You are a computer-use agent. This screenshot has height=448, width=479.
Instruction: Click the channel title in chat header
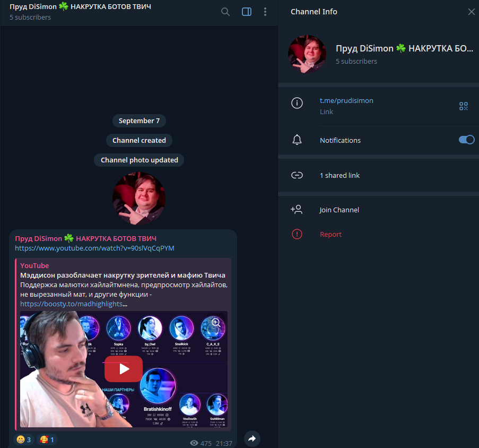pos(80,7)
